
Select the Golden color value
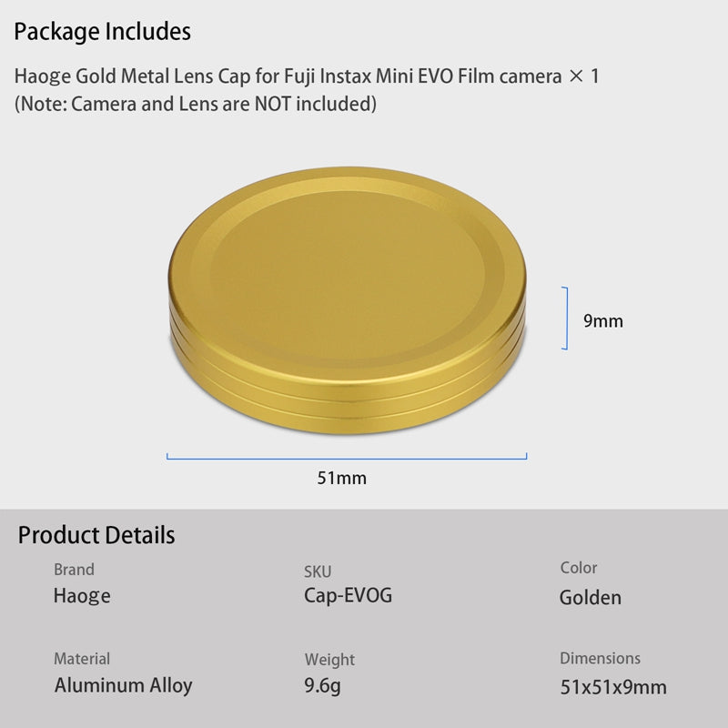(x=591, y=598)
